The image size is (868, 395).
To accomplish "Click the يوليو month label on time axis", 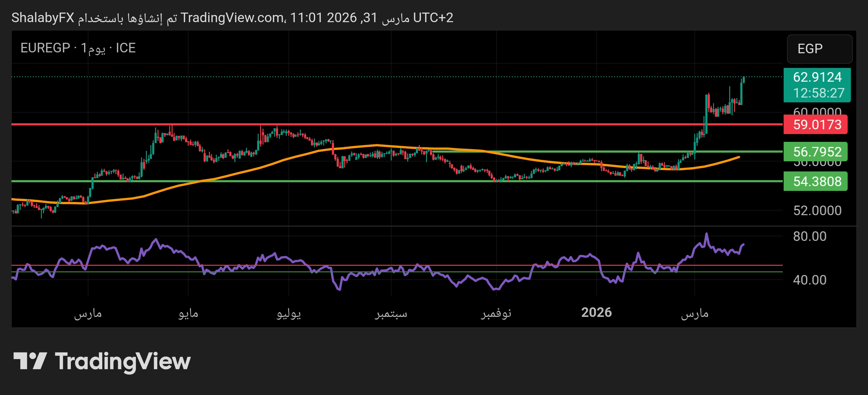I will [x=289, y=313].
